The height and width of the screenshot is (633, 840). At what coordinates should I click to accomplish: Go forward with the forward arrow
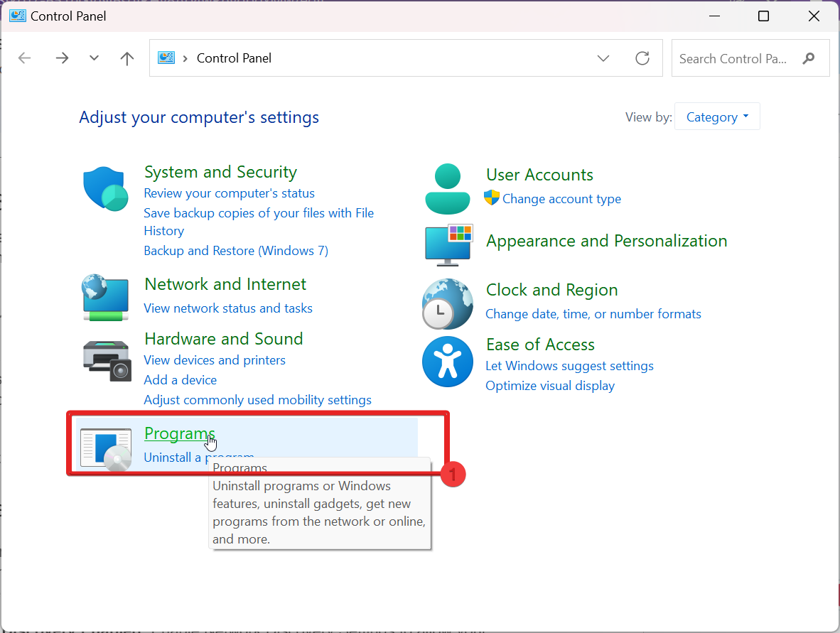[62, 58]
